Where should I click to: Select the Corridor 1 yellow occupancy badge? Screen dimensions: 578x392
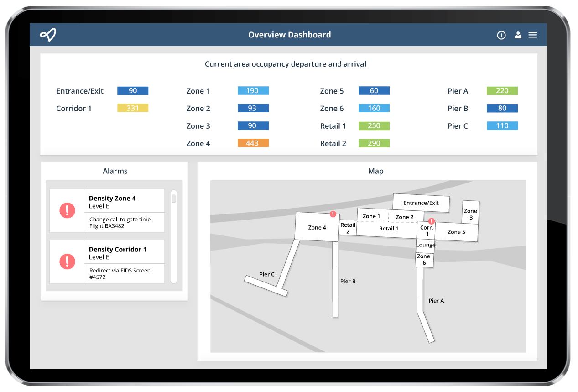(132, 108)
